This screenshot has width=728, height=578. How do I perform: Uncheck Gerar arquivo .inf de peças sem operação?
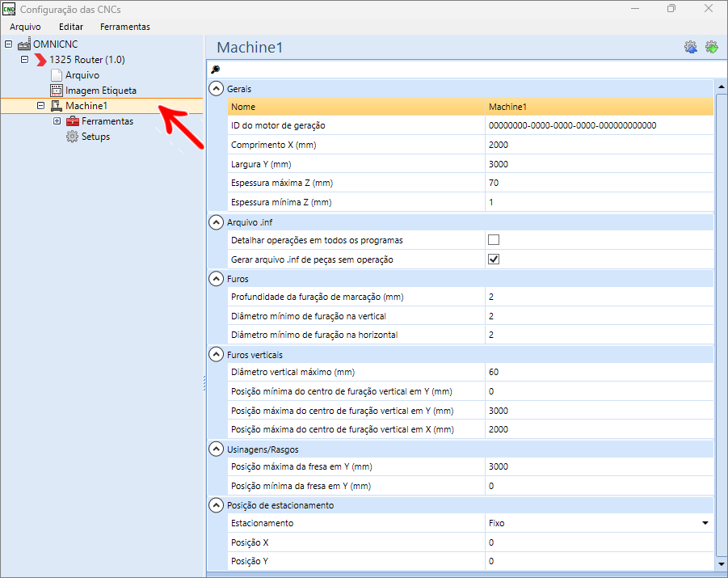tap(494, 259)
